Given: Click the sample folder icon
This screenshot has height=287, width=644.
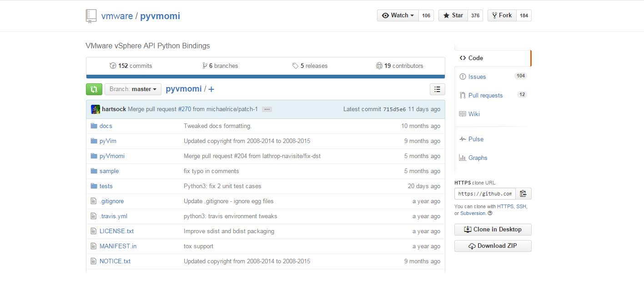Looking at the screenshot, I should 94,171.
